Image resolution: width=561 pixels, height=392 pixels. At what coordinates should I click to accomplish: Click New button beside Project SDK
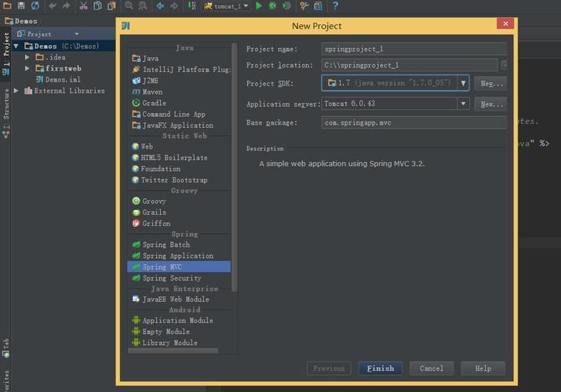[x=491, y=83]
